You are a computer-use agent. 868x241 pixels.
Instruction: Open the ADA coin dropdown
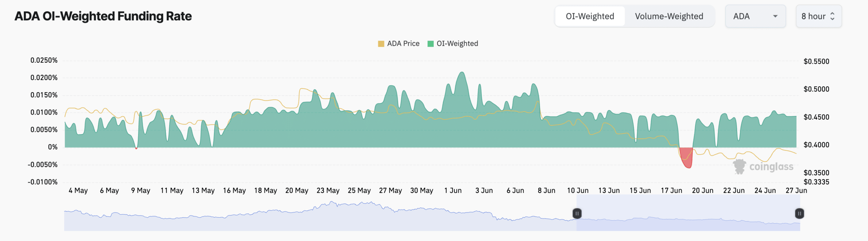coord(755,16)
